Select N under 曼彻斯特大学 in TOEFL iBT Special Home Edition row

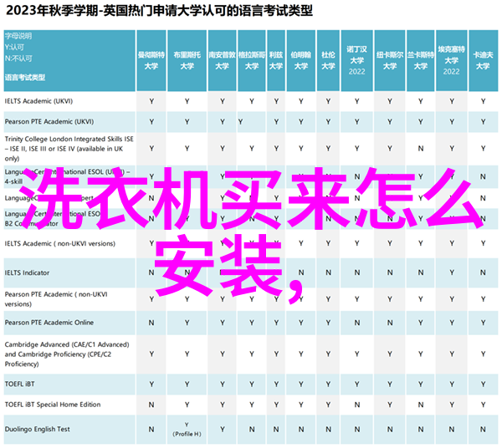[151, 405]
